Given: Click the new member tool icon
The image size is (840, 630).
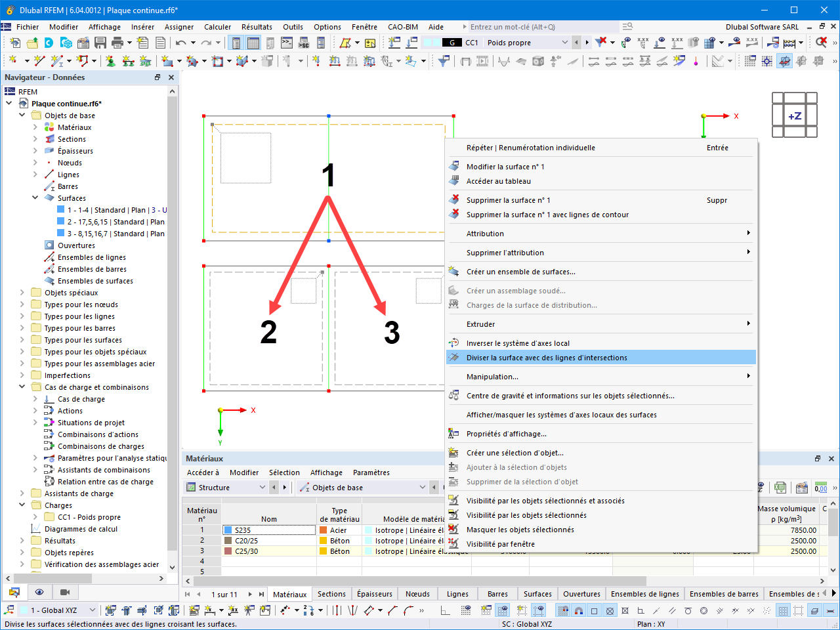Looking at the screenshot, I should [57, 61].
